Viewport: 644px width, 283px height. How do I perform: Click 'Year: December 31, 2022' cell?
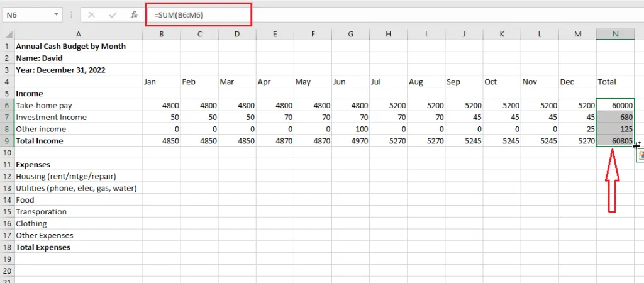(x=79, y=70)
